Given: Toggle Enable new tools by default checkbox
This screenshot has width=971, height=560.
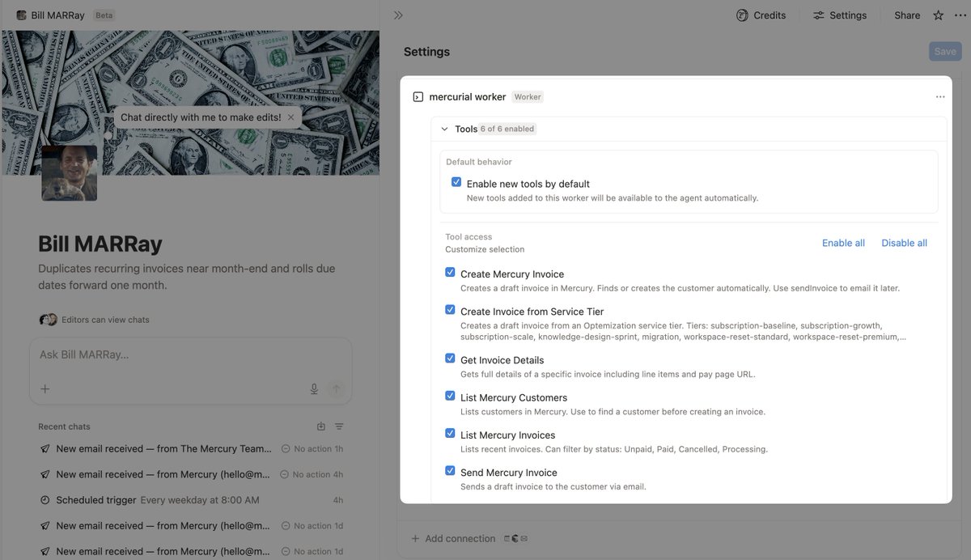Looking at the screenshot, I should (x=456, y=183).
